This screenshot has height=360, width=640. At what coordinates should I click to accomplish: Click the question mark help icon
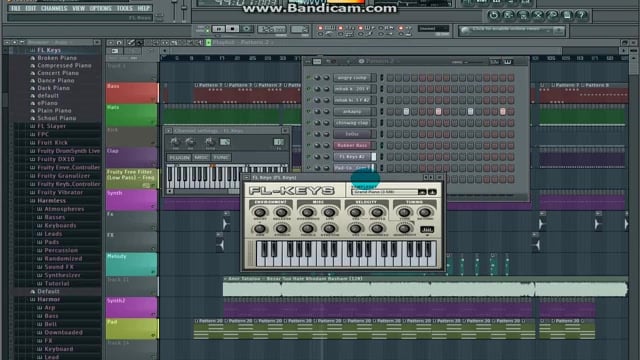tap(581, 16)
